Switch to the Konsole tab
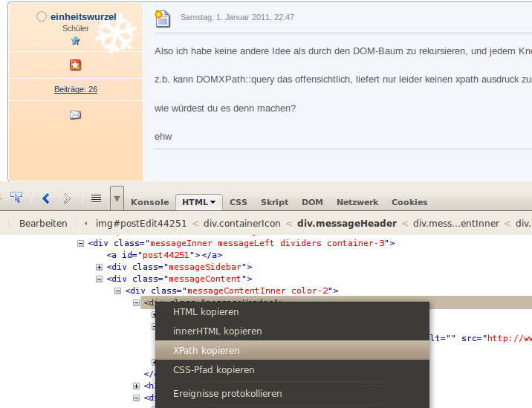532x408 pixels. click(x=150, y=202)
